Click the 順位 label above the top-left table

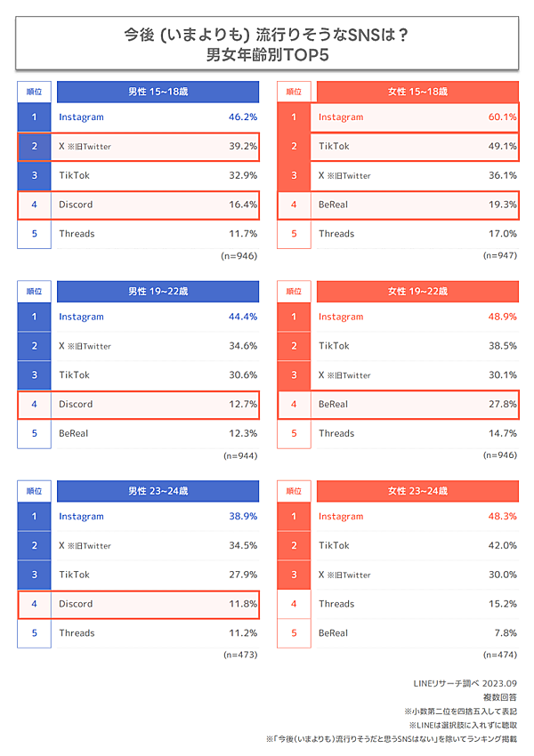[35, 92]
